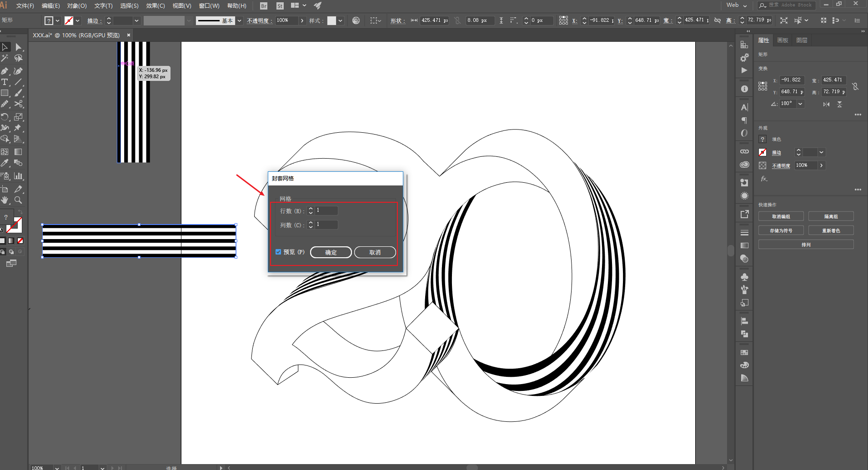Set paint mode to Gradient in toolbox
Viewport: 868px width, 470px height.
[11, 240]
